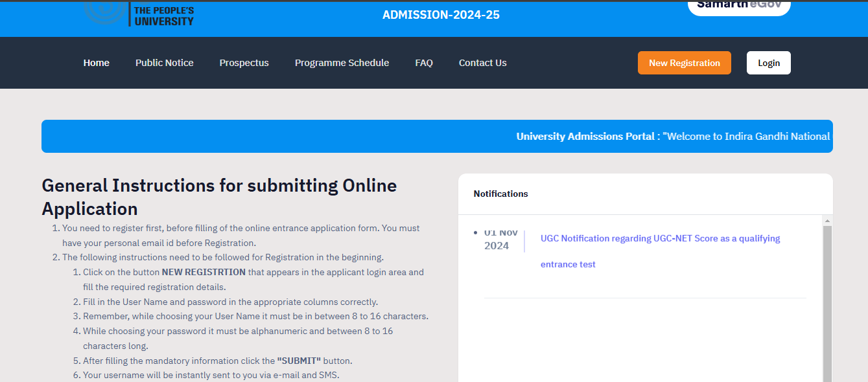Open the FAQ section
This screenshot has height=382, width=868.
pyautogui.click(x=423, y=62)
